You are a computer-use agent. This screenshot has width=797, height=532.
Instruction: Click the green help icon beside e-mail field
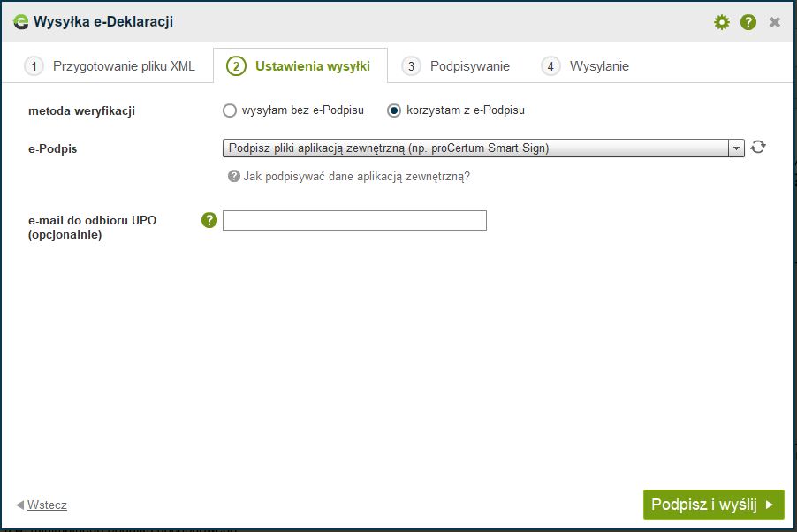tap(209, 220)
